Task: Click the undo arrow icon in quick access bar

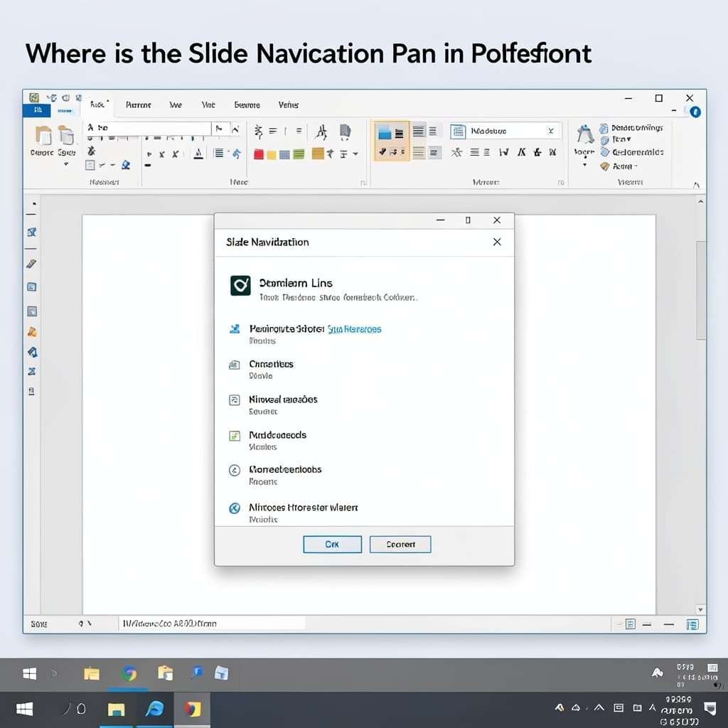Action: tap(52, 98)
